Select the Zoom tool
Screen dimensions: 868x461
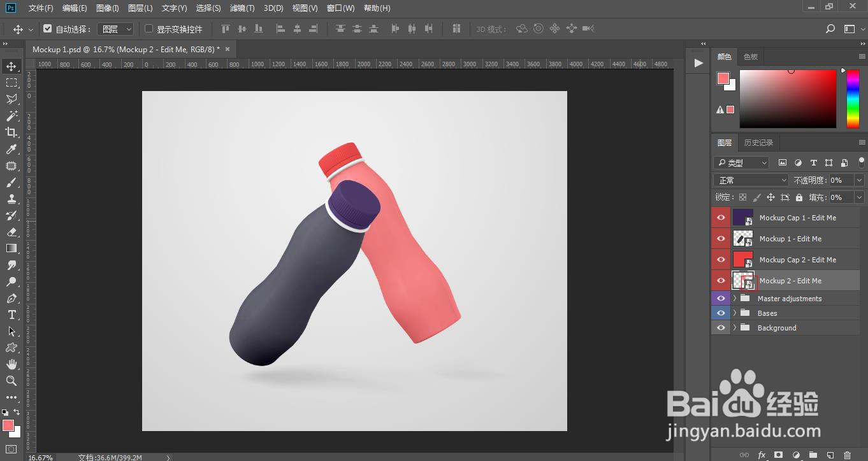point(11,381)
